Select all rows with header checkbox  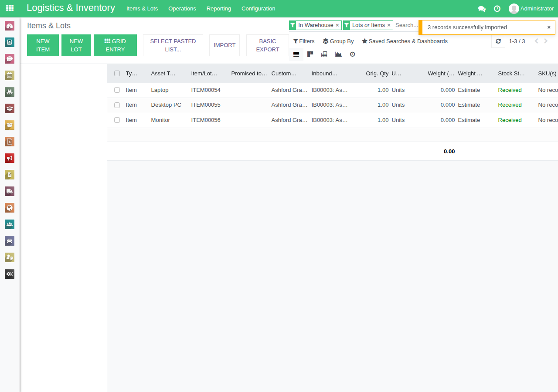[x=117, y=74]
